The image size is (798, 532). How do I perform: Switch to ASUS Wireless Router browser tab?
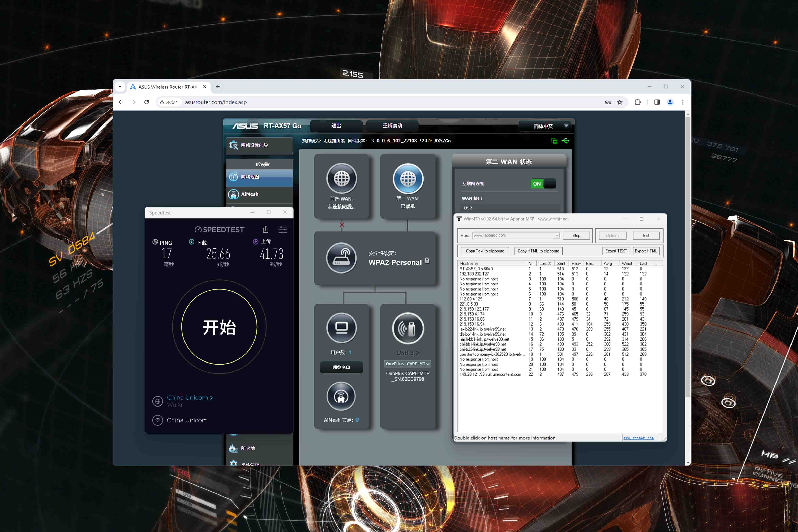click(169, 87)
